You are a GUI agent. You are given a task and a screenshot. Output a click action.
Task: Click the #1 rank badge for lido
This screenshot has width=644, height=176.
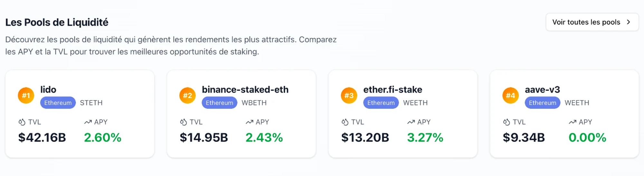pyautogui.click(x=26, y=96)
